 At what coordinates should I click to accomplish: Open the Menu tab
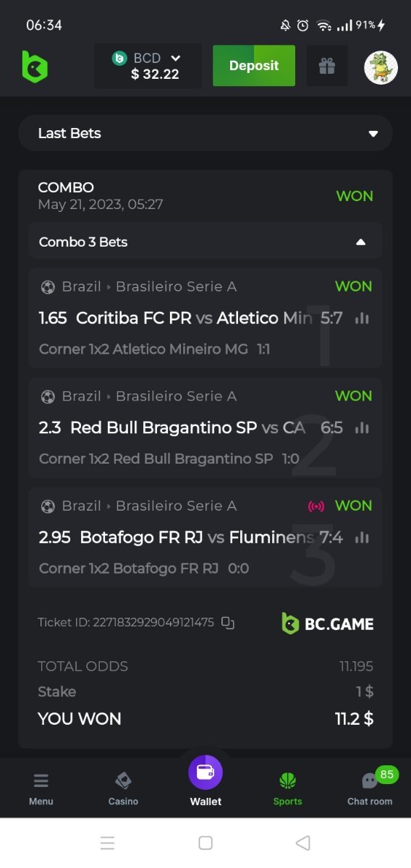(x=41, y=788)
